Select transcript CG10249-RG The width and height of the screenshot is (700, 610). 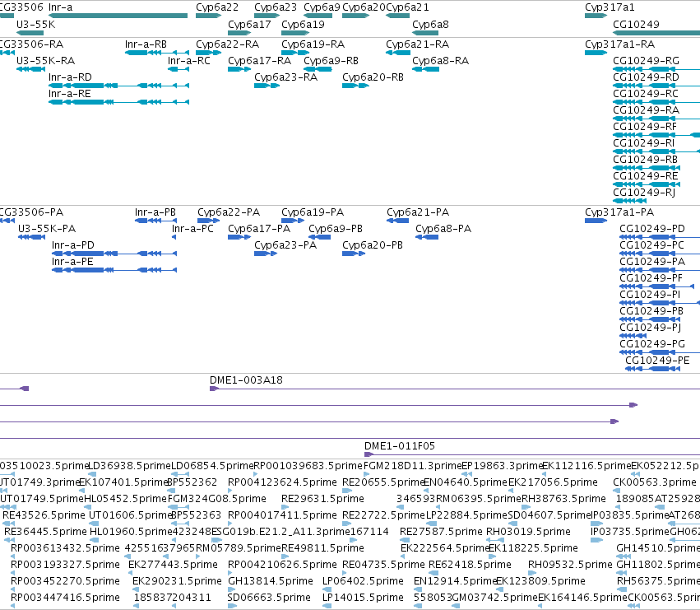click(656, 69)
